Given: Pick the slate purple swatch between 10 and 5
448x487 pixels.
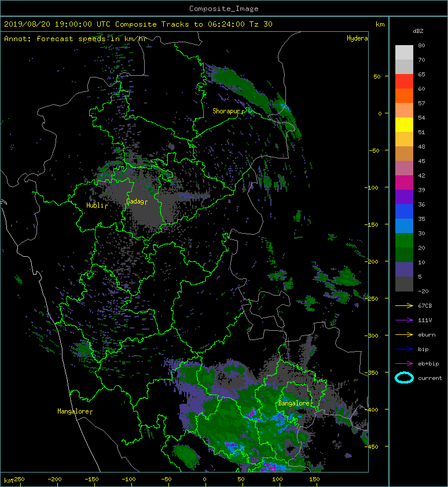Looking at the screenshot, I should (x=404, y=270).
